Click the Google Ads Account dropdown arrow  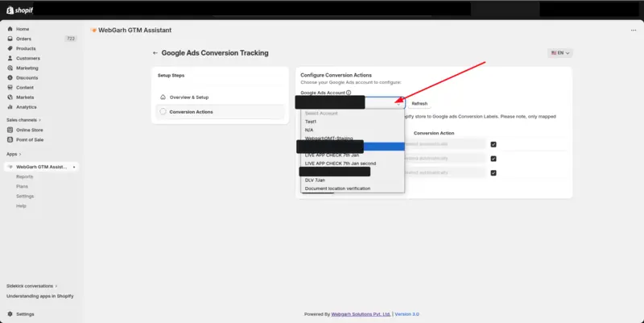[398, 105]
